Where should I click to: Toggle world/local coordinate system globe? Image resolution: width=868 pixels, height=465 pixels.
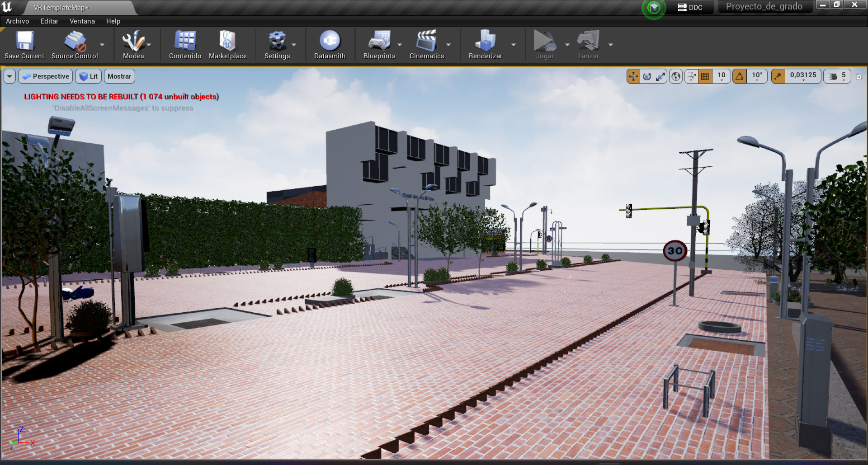[x=676, y=76]
